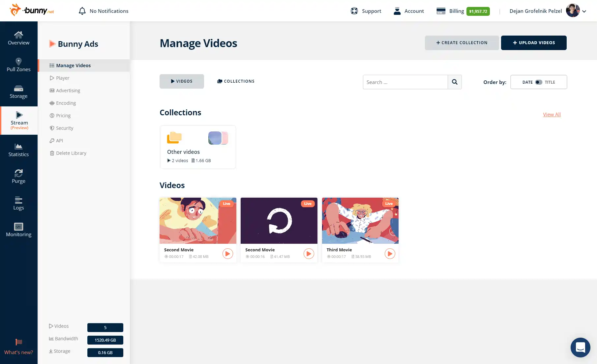This screenshot has width=597, height=364.
Task: Switch to the Collections tab
Action: (236, 81)
